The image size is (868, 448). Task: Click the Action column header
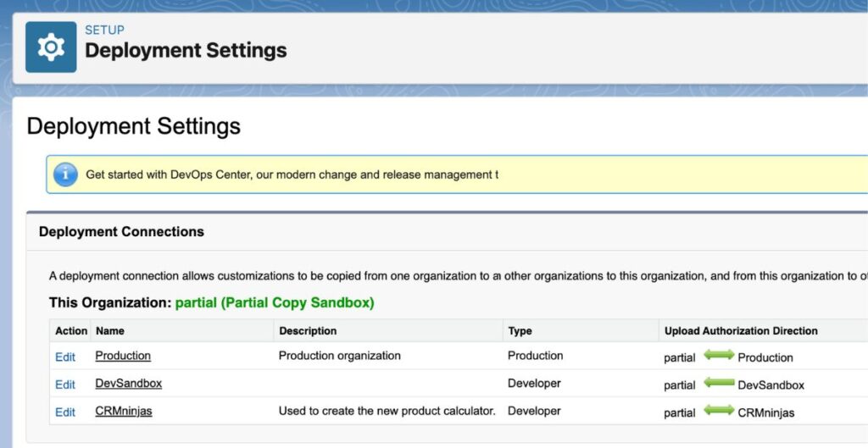click(x=71, y=331)
